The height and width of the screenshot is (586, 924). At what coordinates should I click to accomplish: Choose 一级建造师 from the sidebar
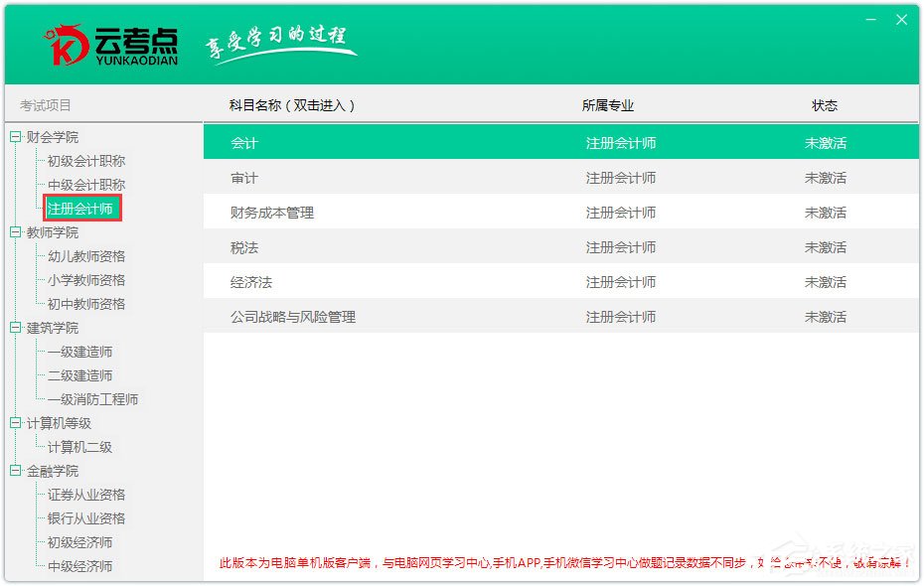[82, 351]
